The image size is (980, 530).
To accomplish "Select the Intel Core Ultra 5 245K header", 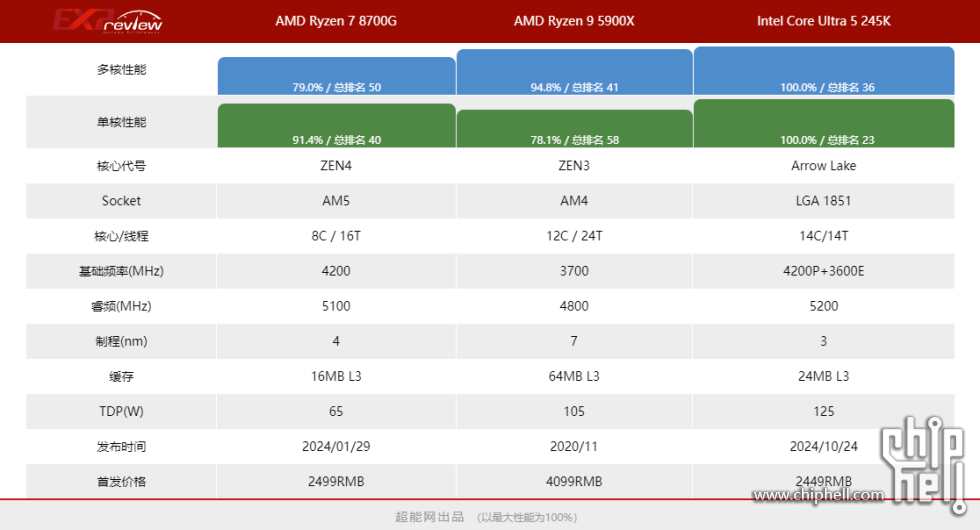I will 824,21.
